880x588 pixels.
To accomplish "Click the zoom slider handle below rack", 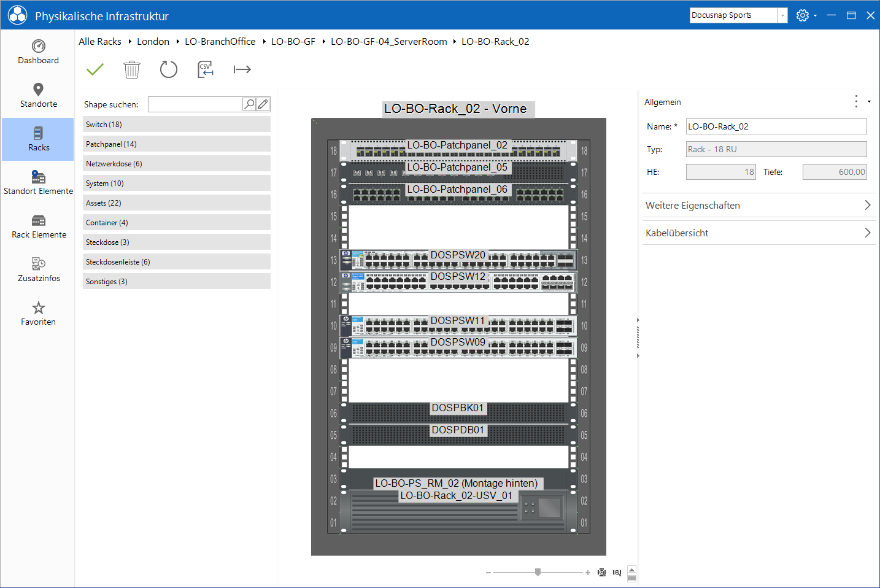I will [538, 572].
